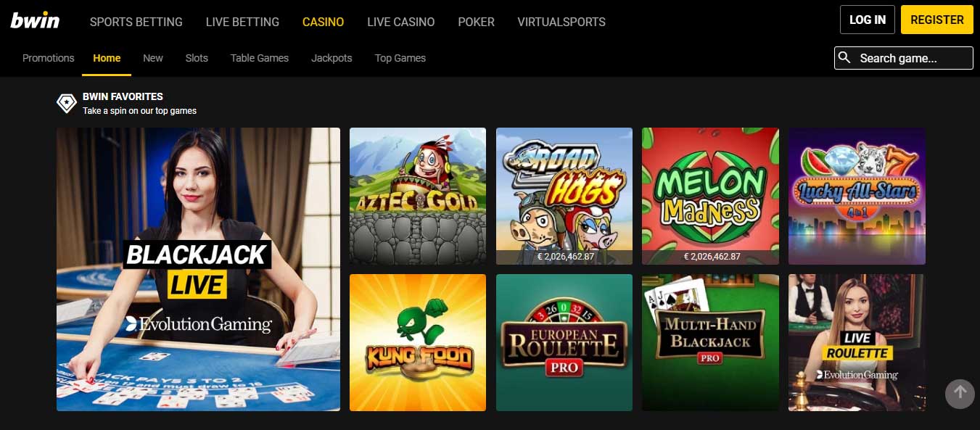Viewport: 980px width, 430px height.
Task: Open the Aztec Gold game tile
Action: tap(418, 197)
